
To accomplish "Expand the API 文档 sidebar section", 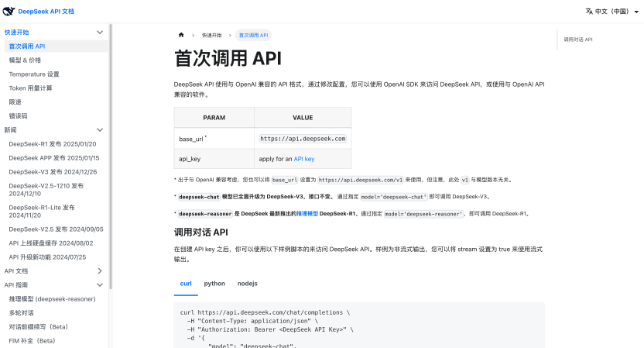I will (x=99, y=271).
